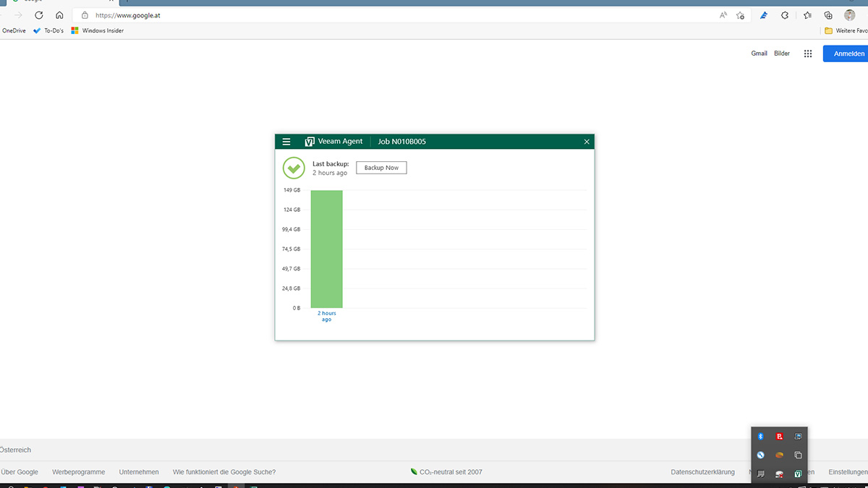
Task: Open the To-Do's bookmark
Action: pyautogui.click(x=48, y=31)
